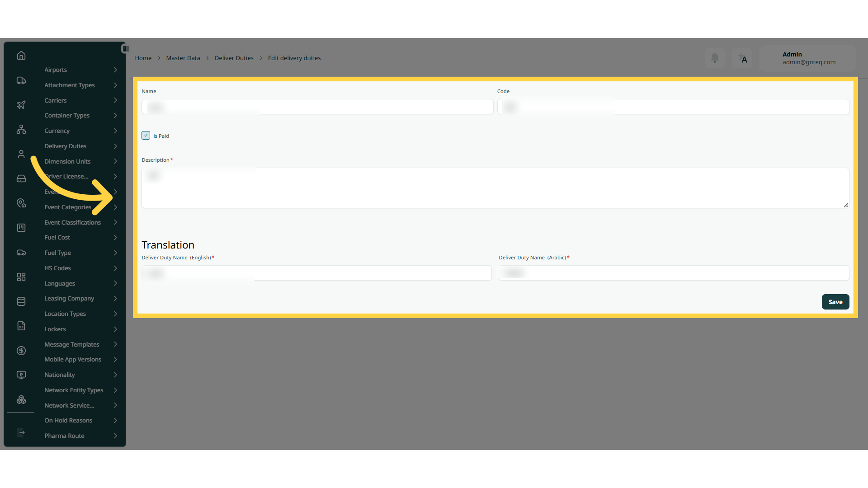The width and height of the screenshot is (868, 488).
Task: Open the delivery truck icon in sidebar
Action: 21,80
